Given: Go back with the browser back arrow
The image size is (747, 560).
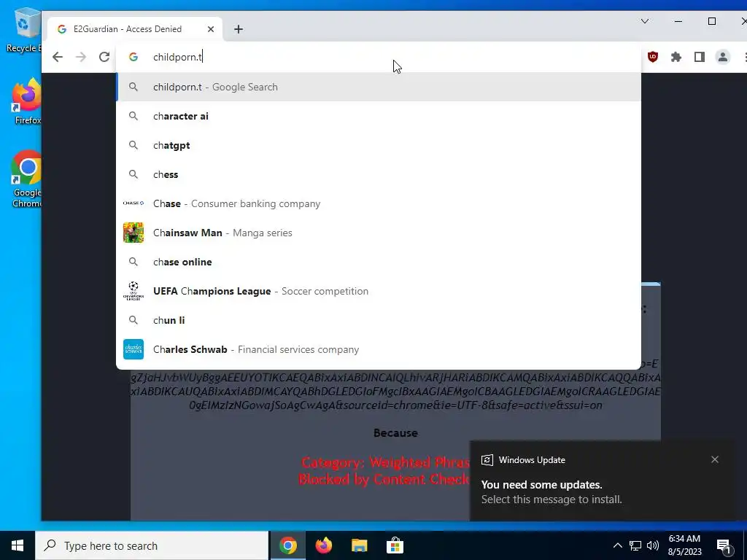Looking at the screenshot, I should (58, 57).
